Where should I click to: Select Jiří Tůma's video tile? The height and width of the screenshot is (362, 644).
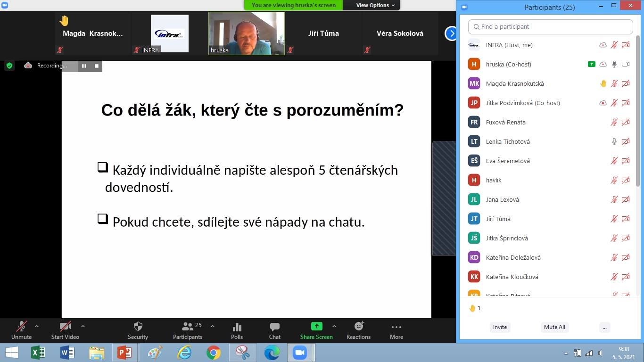[x=323, y=33]
